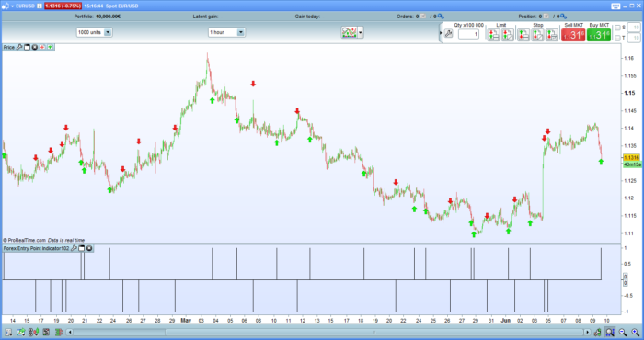Screen dimensions: 644x340
Task: Click cancel icon next to Orders count
Action: (423, 17)
